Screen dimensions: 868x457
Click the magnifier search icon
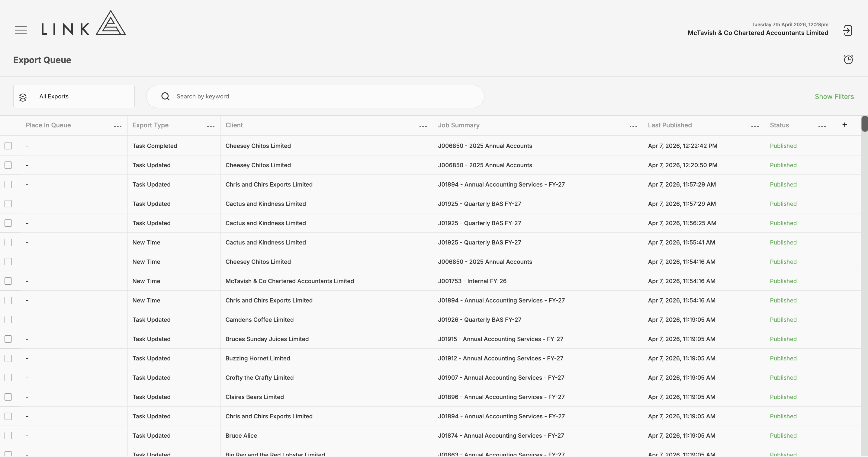click(x=166, y=97)
